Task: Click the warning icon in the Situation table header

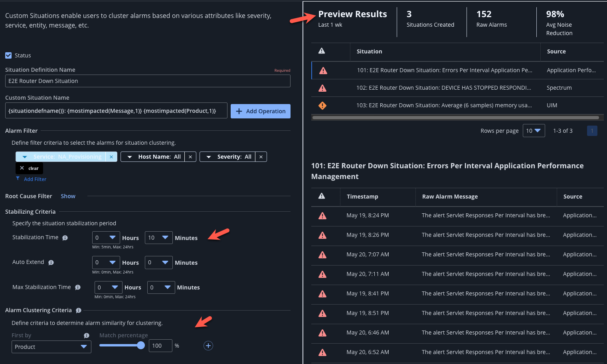Action: click(x=322, y=51)
